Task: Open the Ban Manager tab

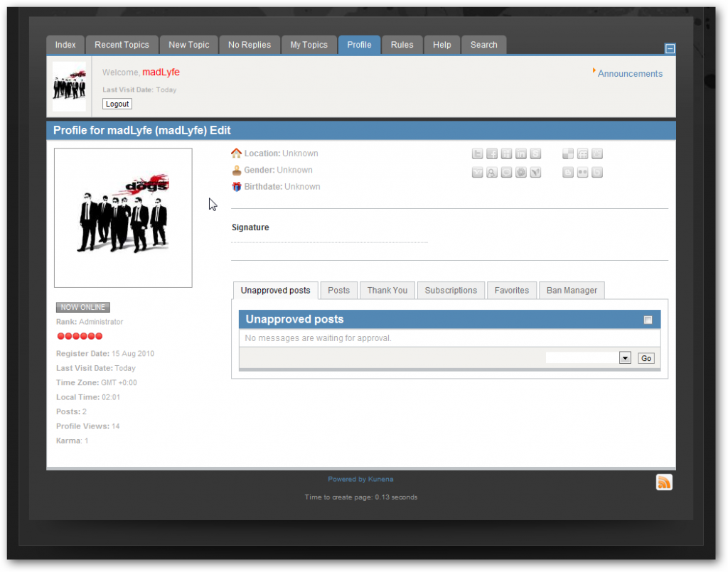Action: click(x=572, y=290)
